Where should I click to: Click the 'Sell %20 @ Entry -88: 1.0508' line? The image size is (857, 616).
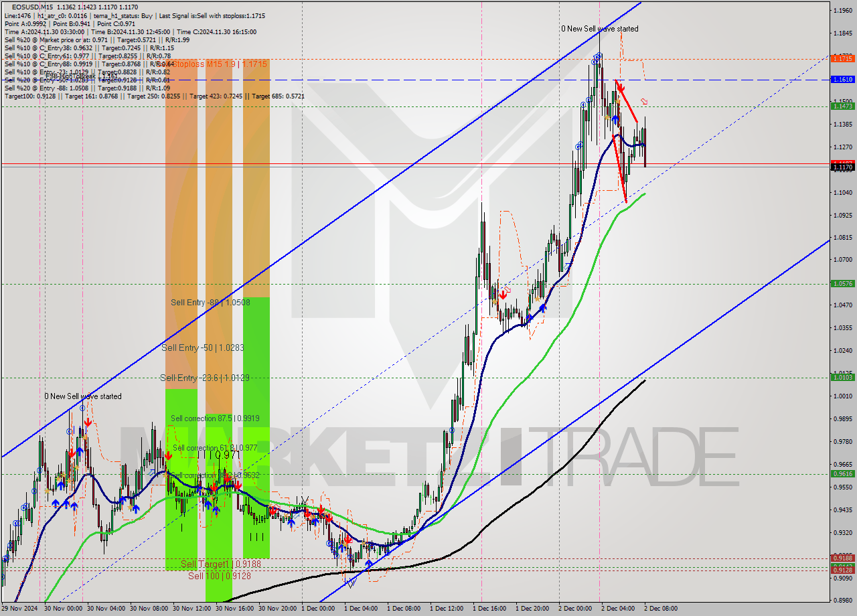88,88
